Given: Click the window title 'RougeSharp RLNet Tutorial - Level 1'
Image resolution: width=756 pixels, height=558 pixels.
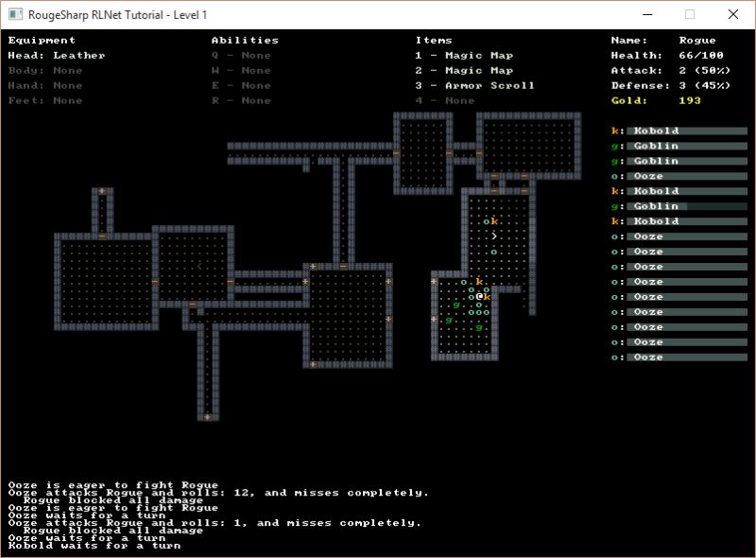Looking at the screenshot, I should tap(117, 15).
